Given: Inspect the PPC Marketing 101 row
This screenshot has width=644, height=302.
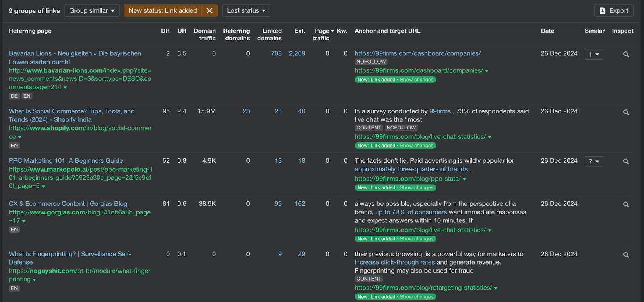Looking at the screenshot, I should click(626, 161).
